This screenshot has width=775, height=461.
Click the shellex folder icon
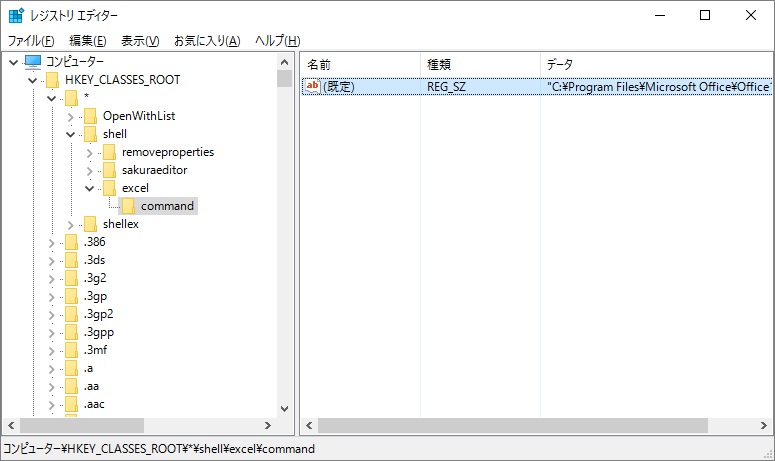tap(90, 224)
